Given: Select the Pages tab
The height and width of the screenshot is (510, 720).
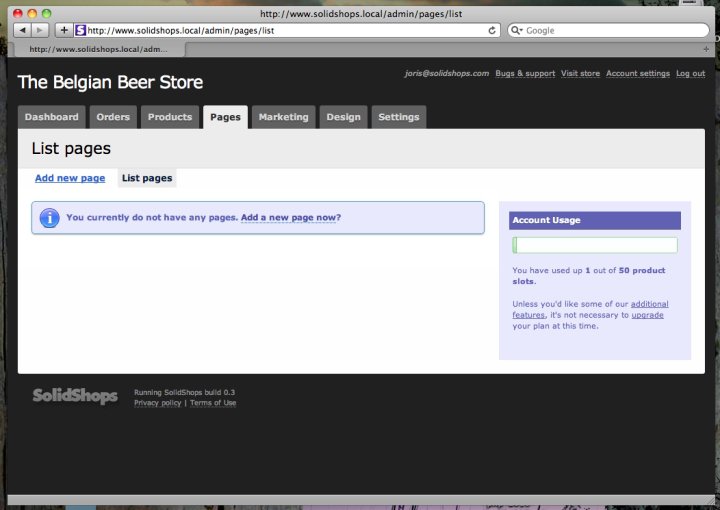Looking at the screenshot, I should pos(225,117).
